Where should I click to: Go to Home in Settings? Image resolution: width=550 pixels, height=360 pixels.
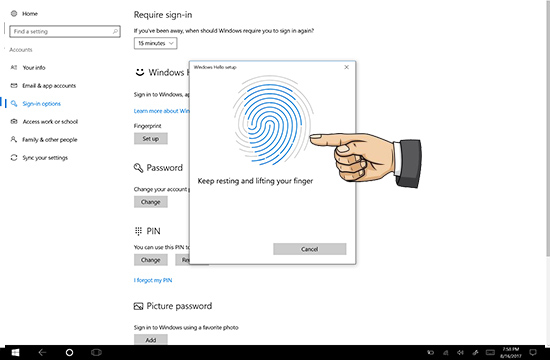coord(30,14)
